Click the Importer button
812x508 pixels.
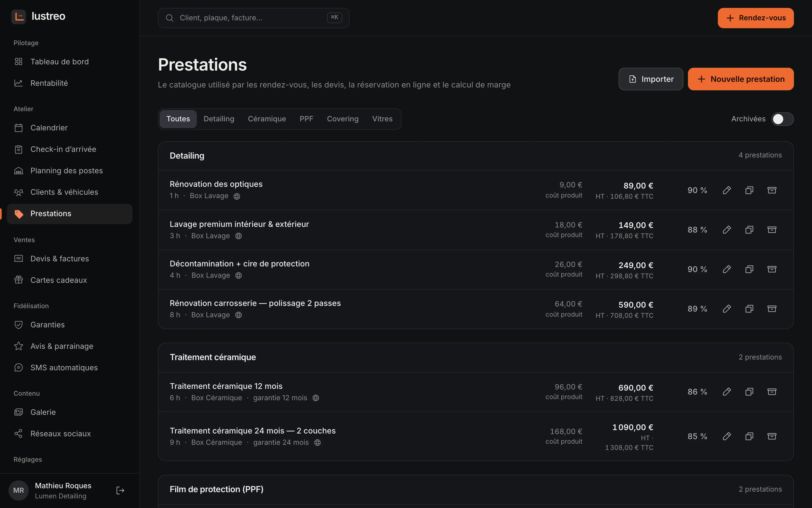point(651,79)
